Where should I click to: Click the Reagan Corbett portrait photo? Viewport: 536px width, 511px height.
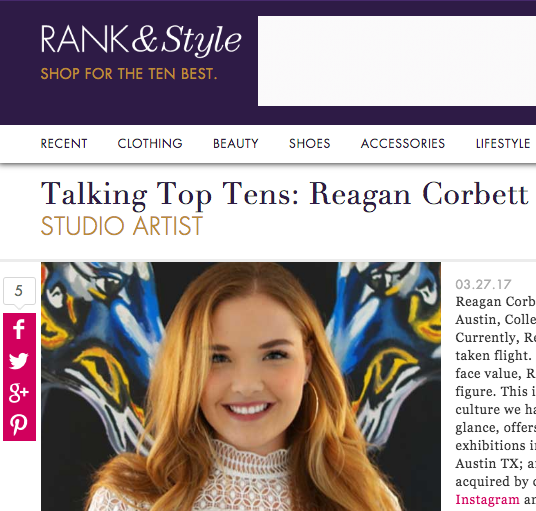(241, 387)
